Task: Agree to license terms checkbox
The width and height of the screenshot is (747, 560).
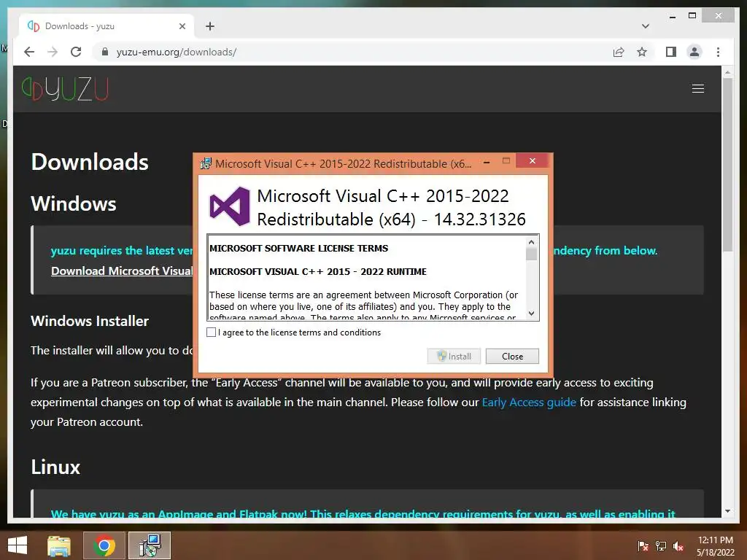Action: point(211,332)
